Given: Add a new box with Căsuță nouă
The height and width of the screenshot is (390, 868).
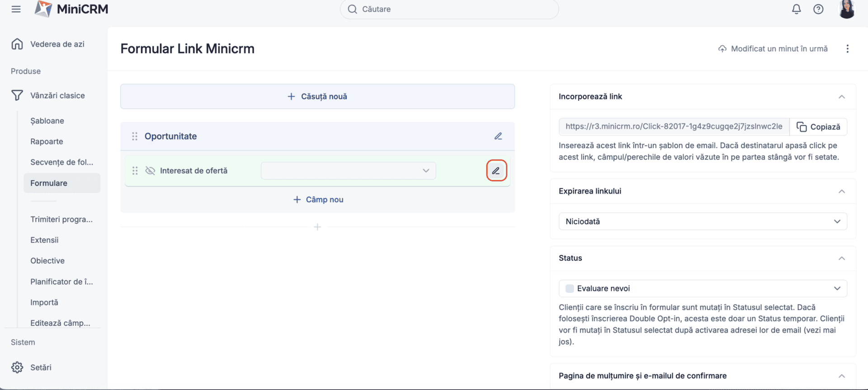Looking at the screenshot, I should 317,96.
